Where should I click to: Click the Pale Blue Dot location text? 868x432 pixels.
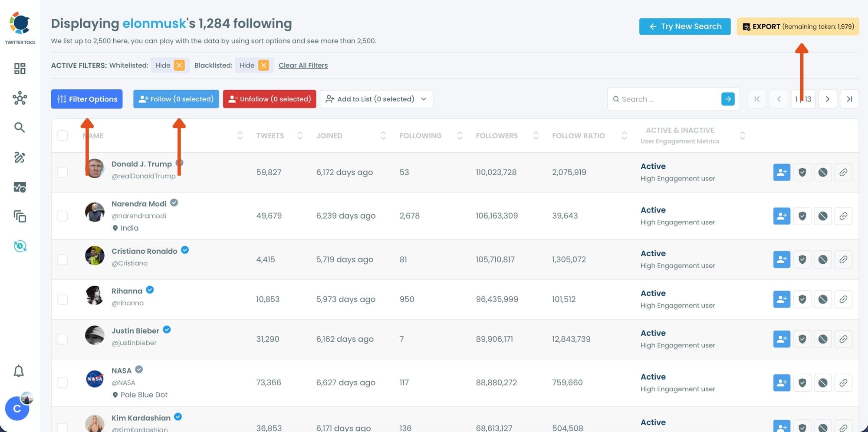[x=144, y=395]
